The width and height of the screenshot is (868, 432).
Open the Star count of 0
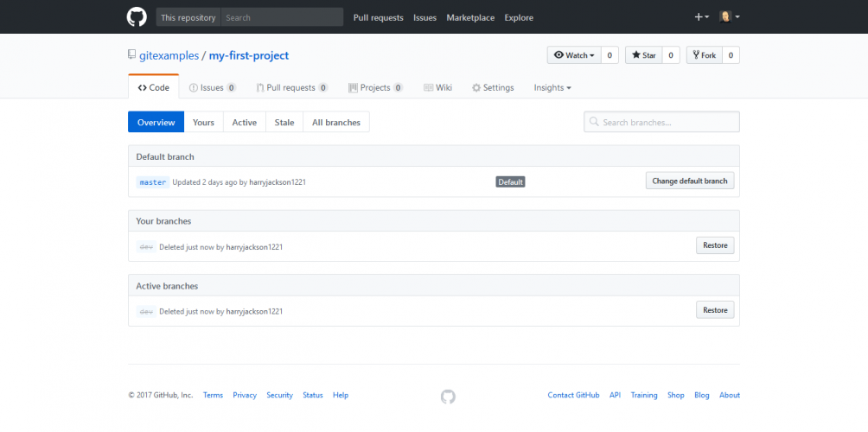point(671,55)
